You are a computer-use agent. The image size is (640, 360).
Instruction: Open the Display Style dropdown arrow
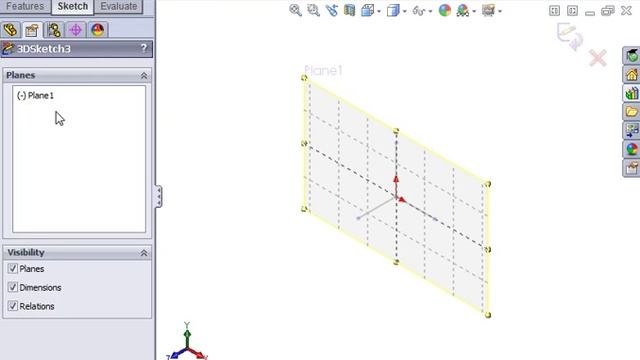click(404, 11)
